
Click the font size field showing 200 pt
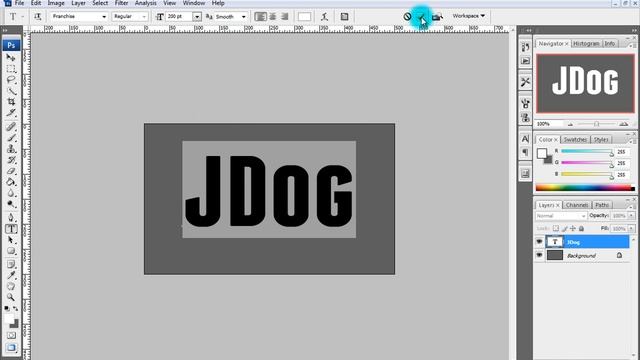coord(179,17)
